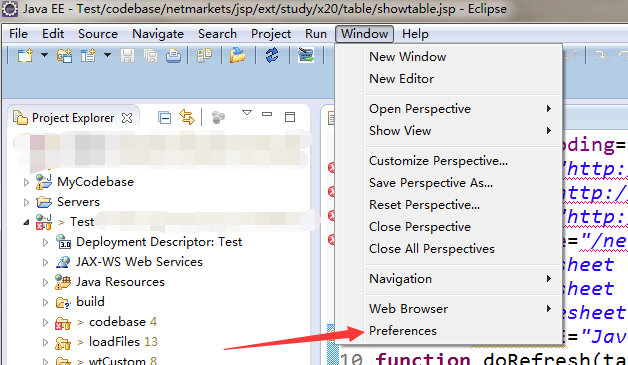Viewport: 628px width, 365px height.
Task: Expand Deployment Descriptor: Test node
Action: [x=45, y=242]
